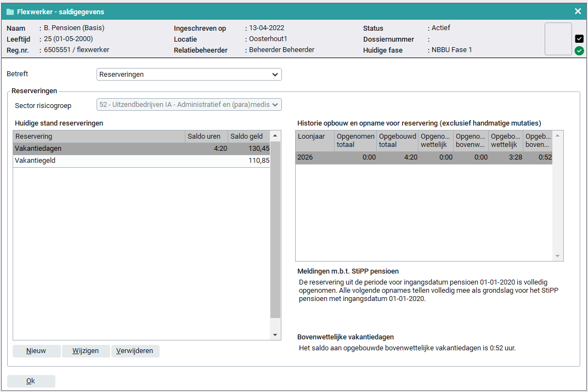Click the folder icon in title bar
Image resolution: width=588 pixels, height=392 pixels.
[10, 12]
